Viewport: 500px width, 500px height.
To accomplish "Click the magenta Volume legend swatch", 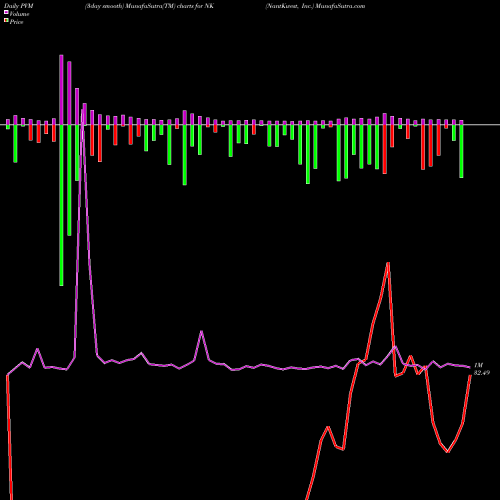I will point(6,13).
